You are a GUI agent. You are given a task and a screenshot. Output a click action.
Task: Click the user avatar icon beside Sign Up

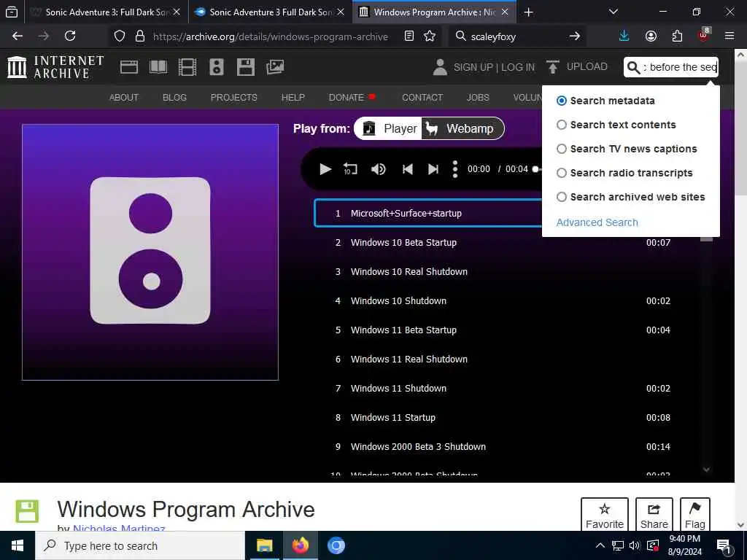[x=440, y=67]
